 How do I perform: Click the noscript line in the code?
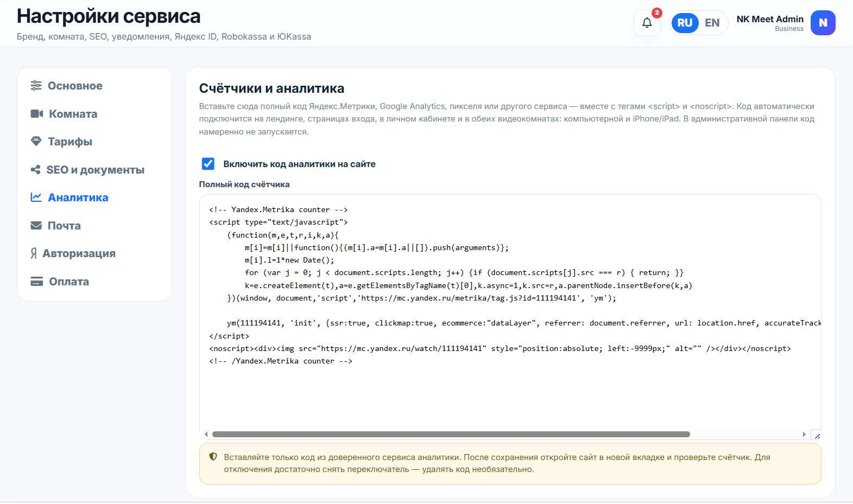500,348
